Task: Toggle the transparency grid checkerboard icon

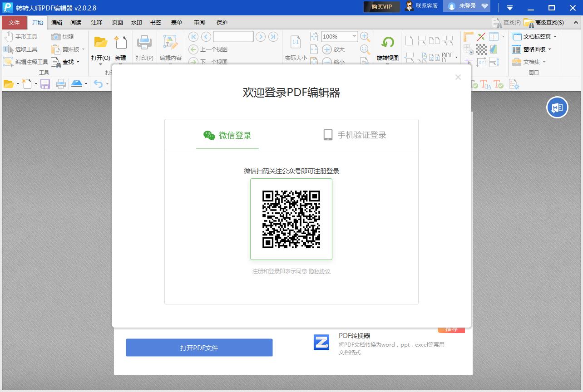Action: pyautogui.click(x=481, y=49)
